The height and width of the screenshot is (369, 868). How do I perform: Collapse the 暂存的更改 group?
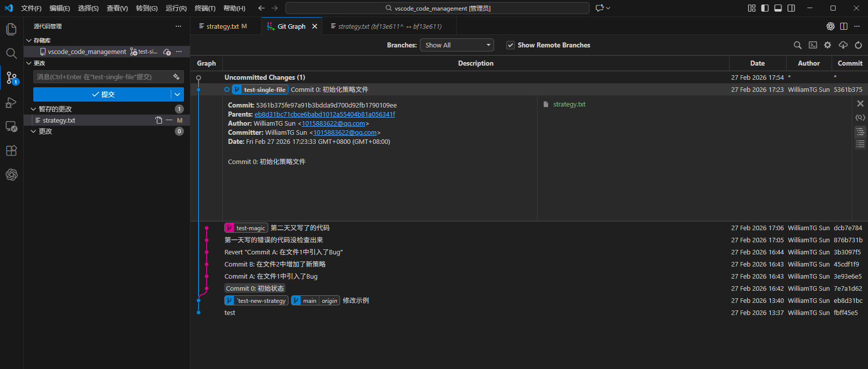coord(33,109)
